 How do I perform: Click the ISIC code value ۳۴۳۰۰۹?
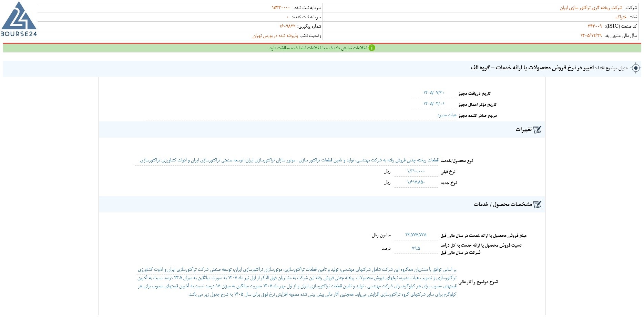coord(595,26)
